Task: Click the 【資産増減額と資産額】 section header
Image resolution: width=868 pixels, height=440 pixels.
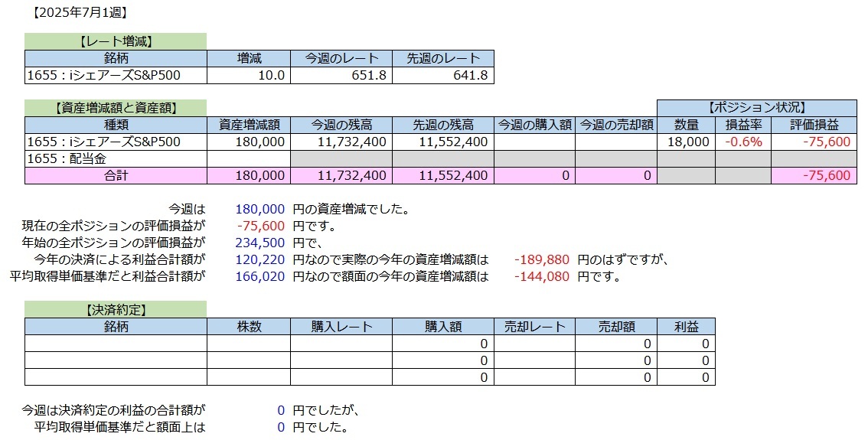Action: click(x=116, y=108)
